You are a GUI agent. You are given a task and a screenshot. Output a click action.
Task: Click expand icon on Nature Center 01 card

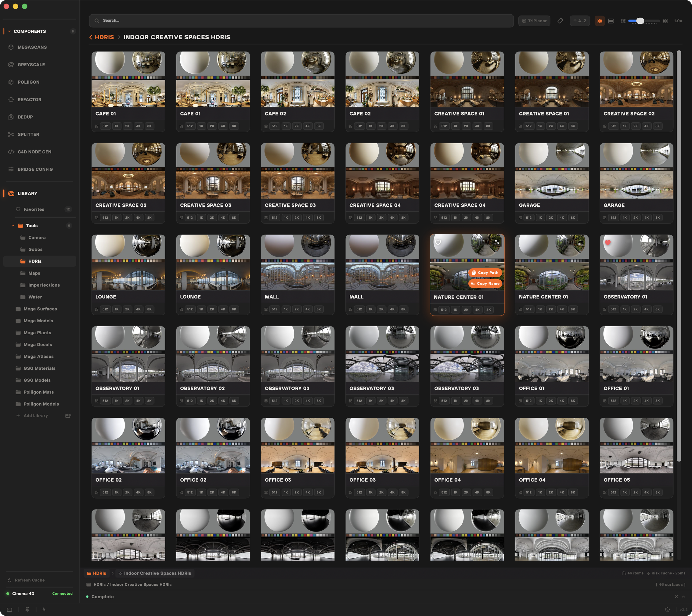pos(497,242)
